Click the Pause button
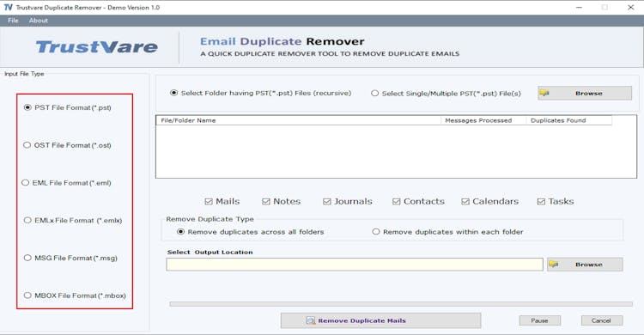 tap(540, 320)
